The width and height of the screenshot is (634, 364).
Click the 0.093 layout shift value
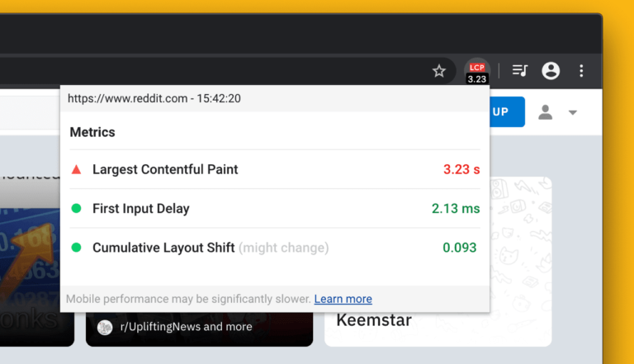tap(460, 248)
